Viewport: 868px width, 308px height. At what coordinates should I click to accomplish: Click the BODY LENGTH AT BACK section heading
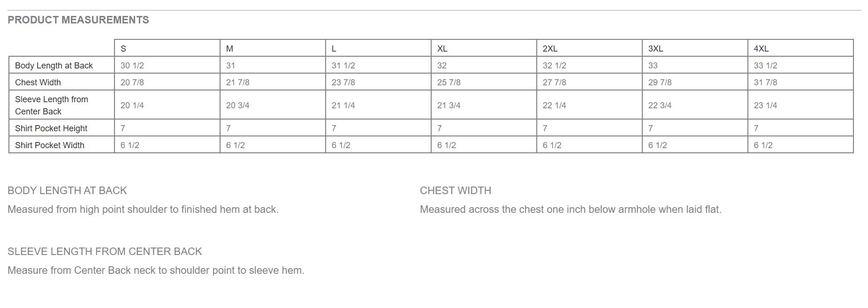pos(67,190)
